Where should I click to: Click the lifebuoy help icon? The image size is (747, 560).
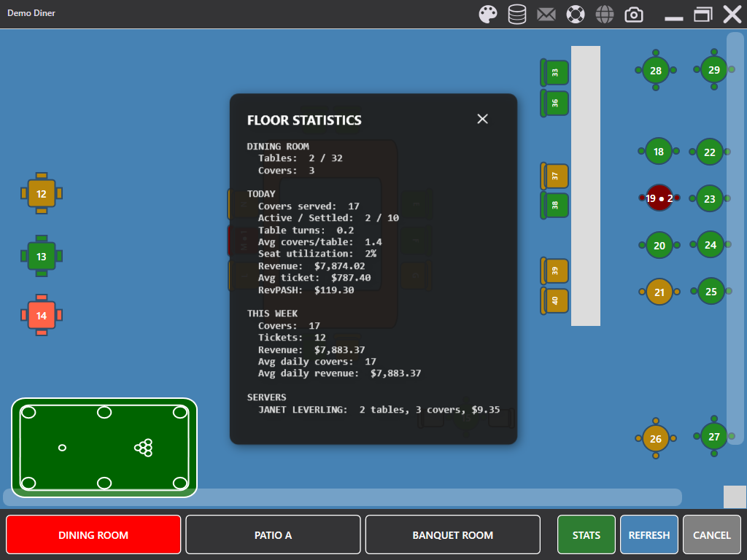point(576,15)
